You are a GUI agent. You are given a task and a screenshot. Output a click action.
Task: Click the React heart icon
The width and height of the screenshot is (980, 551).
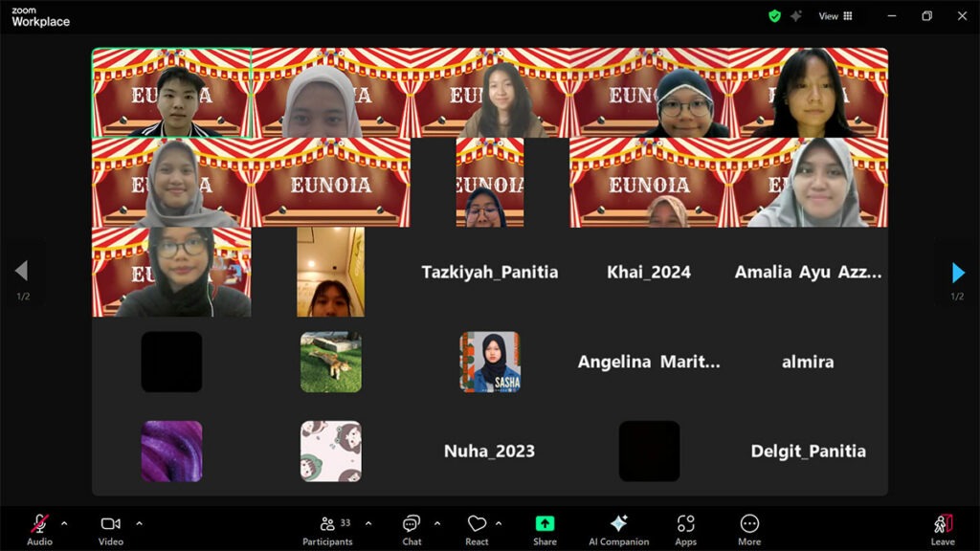[x=477, y=527]
